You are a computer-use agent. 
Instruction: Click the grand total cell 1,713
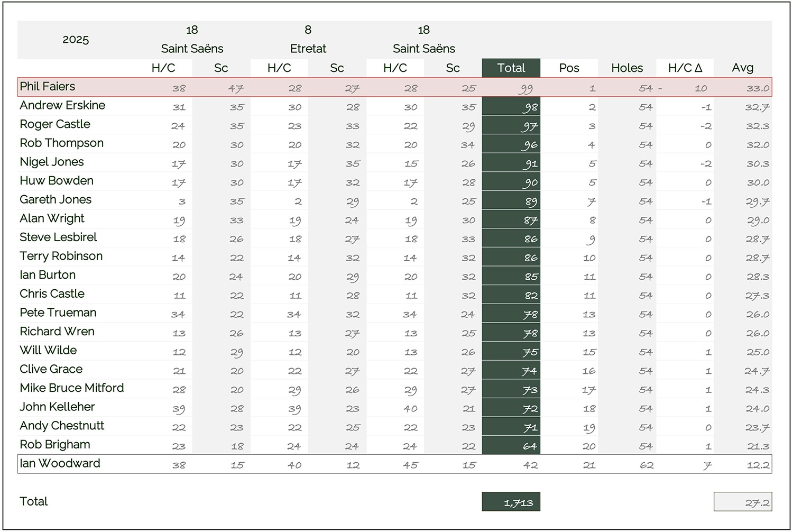pos(511,502)
